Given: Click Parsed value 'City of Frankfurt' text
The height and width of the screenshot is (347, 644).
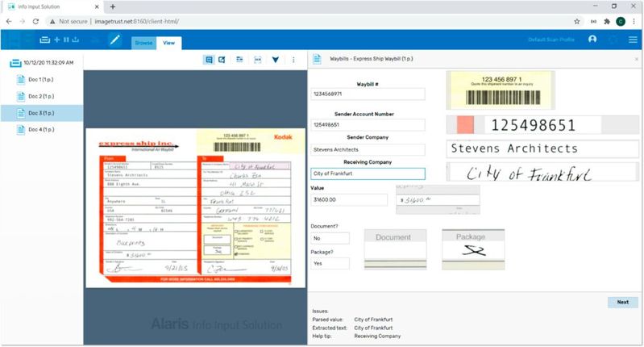Looking at the screenshot, I should click(373, 320).
